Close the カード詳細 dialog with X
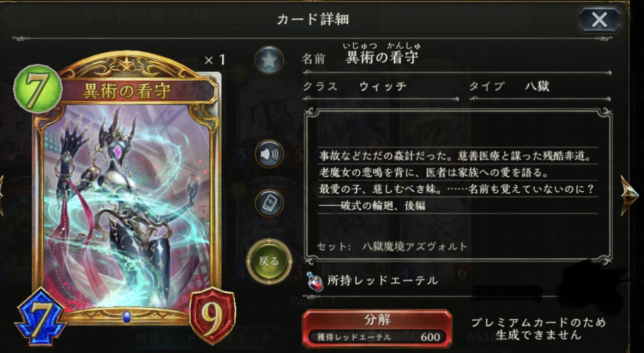The width and height of the screenshot is (644, 353). (x=599, y=20)
